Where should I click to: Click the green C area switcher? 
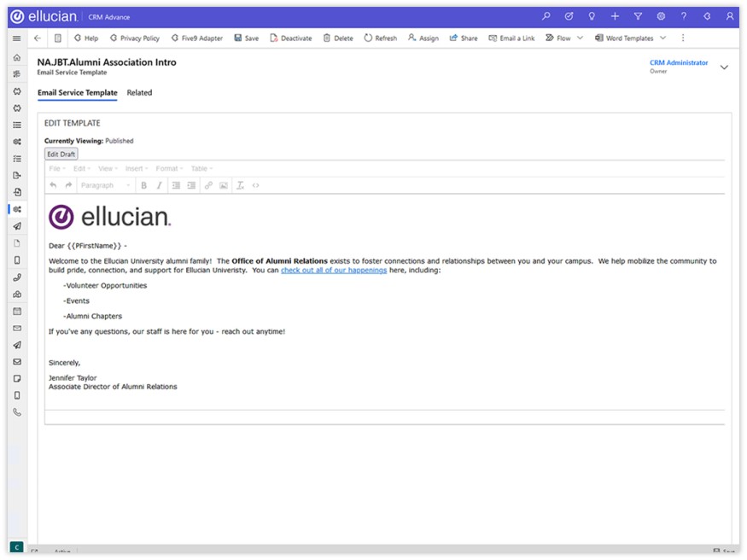click(x=17, y=547)
